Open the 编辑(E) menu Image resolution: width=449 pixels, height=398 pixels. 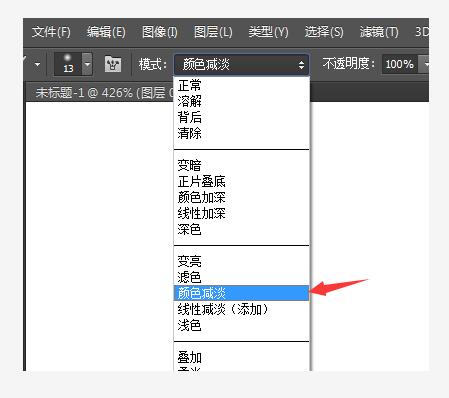106,32
